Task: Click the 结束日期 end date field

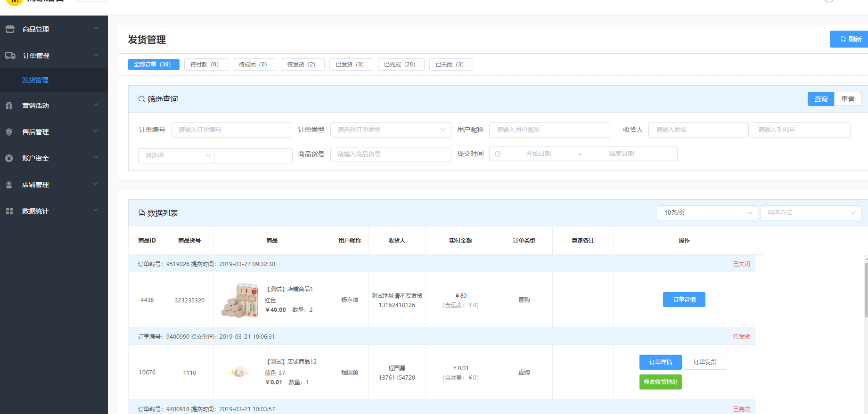Action: 622,154
